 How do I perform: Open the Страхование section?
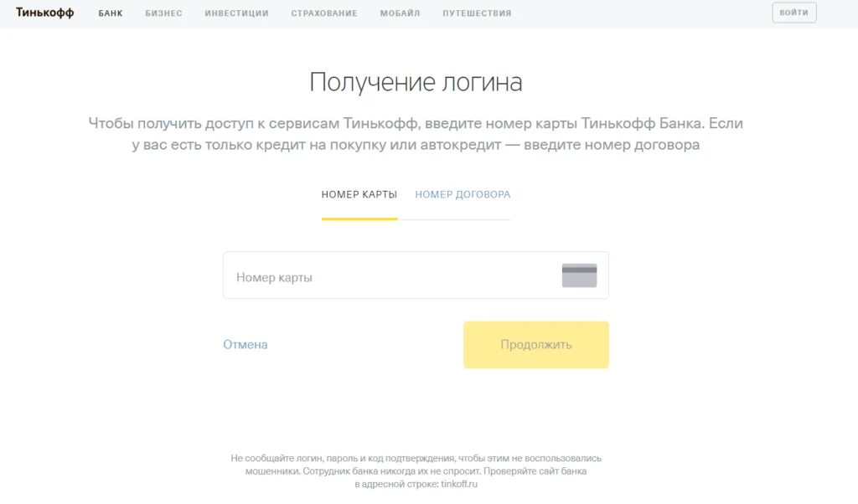[324, 13]
